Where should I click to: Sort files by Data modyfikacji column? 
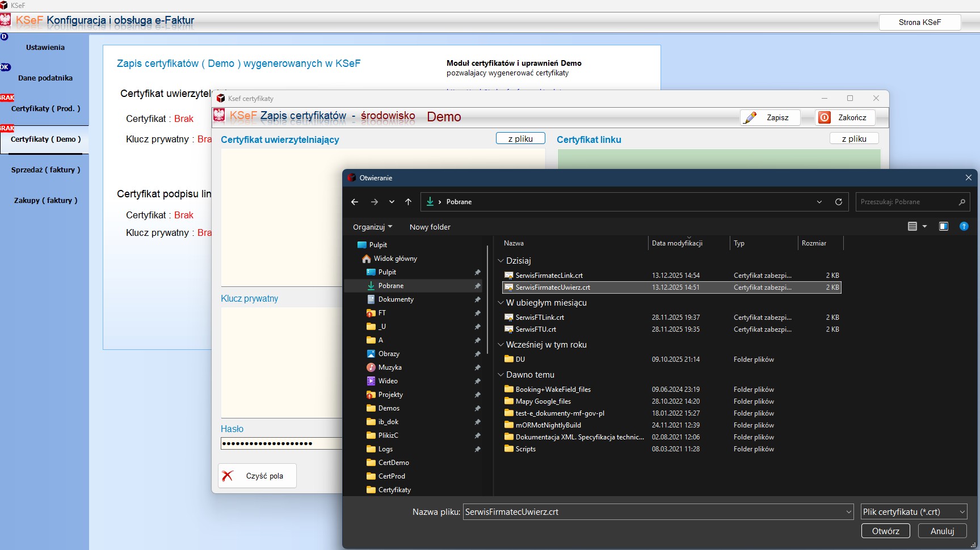click(x=677, y=243)
